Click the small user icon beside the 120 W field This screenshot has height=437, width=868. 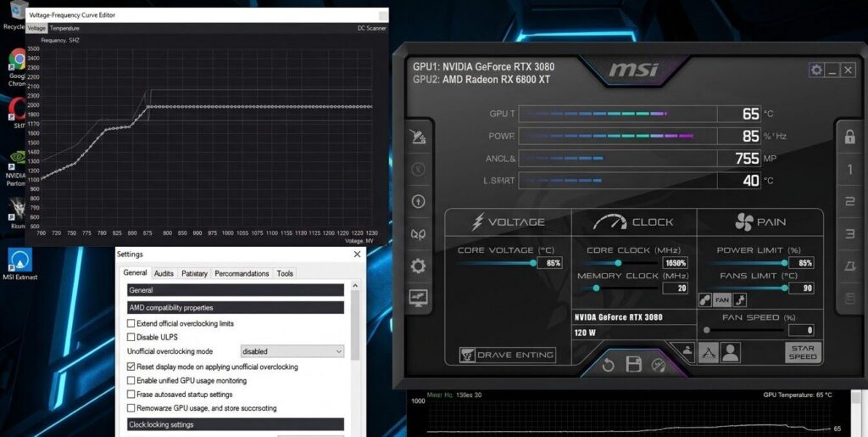(x=687, y=350)
